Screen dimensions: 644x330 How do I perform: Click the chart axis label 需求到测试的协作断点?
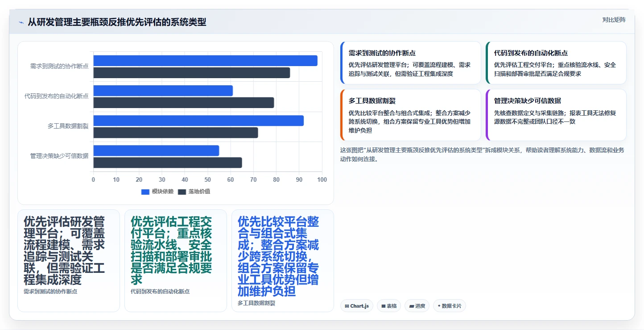pos(59,66)
